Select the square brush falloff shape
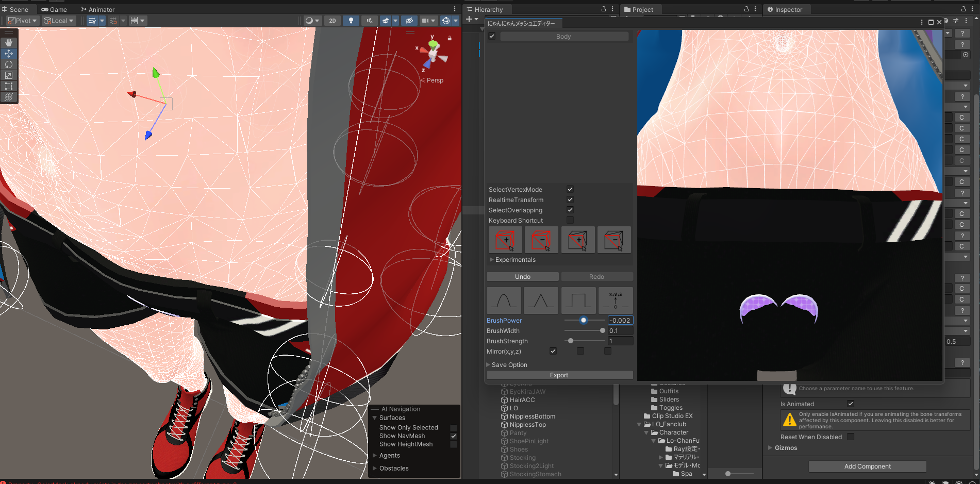The height and width of the screenshot is (484, 980). tap(578, 301)
